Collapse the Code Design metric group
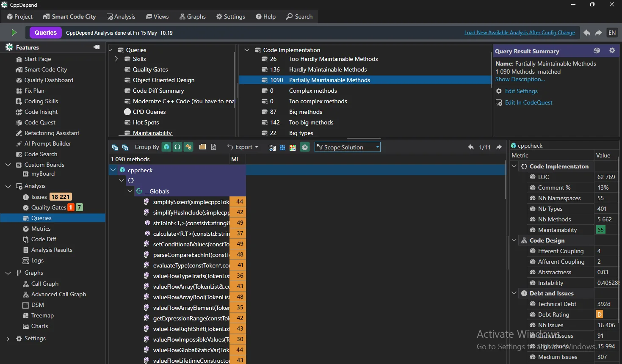The width and height of the screenshot is (622, 364). (x=514, y=240)
